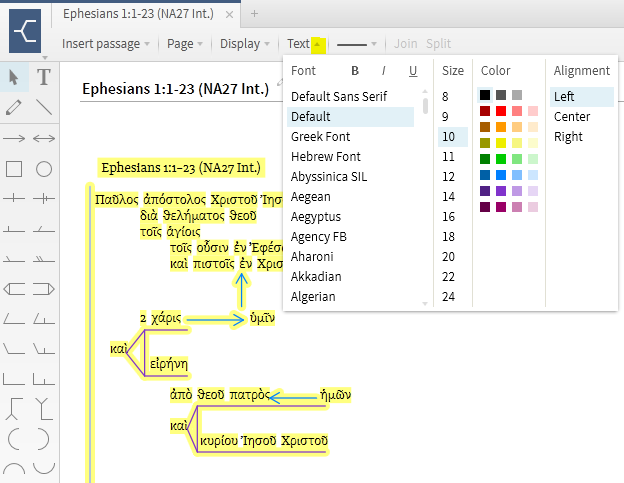The height and width of the screenshot is (483, 624).
Task: Click the Ephesians 1:1-23 document title heading
Action: pos(176,89)
